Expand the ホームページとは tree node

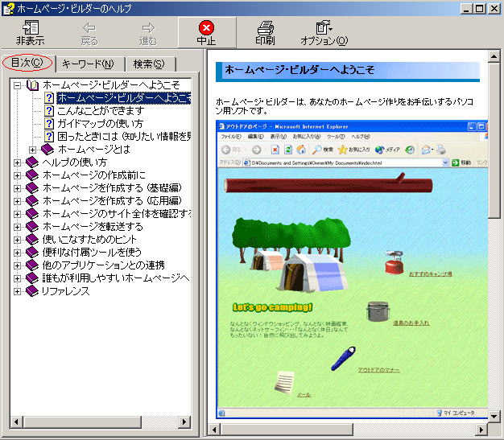coord(33,150)
